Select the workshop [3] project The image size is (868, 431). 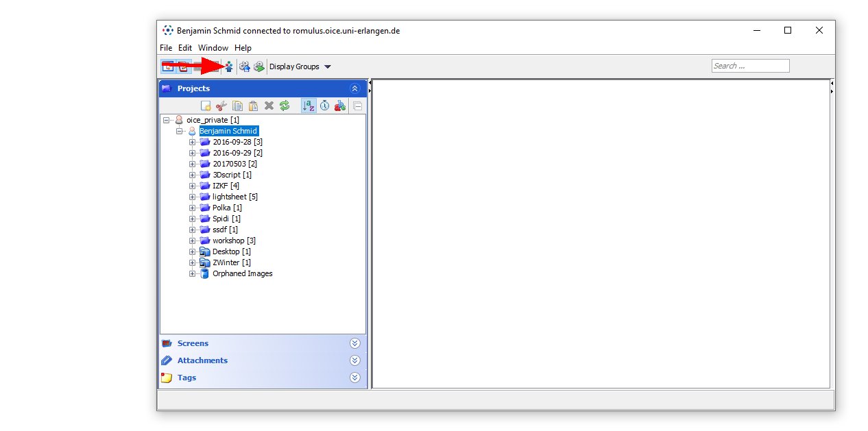233,241
